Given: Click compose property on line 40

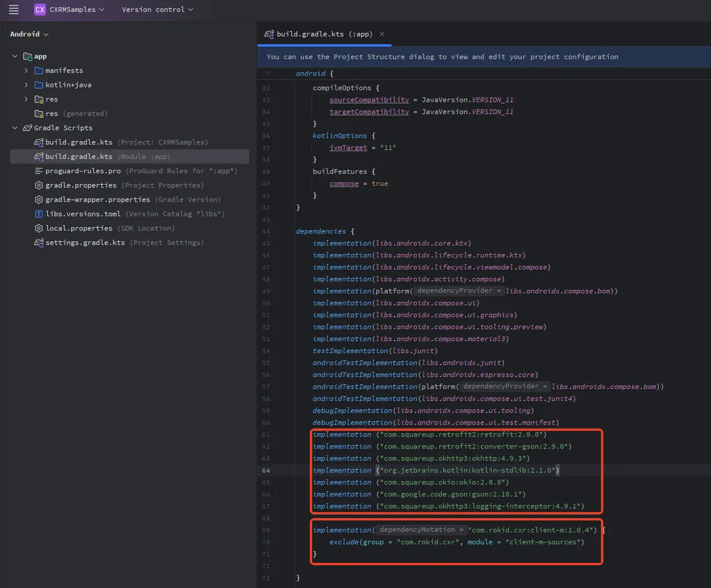Looking at the screenshot, I should pos(344,183).
